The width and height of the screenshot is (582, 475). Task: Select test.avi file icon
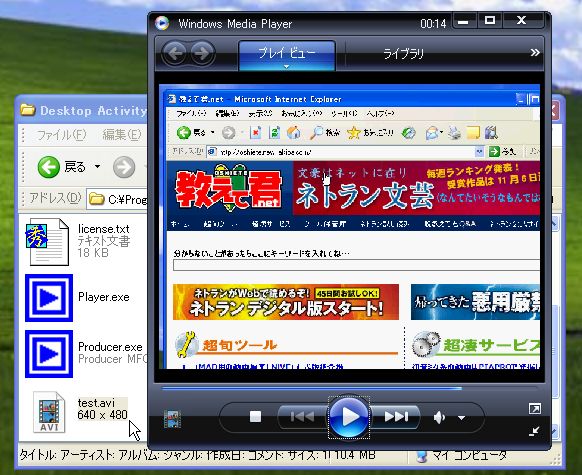pyautogui.click(x=49, y=412)
